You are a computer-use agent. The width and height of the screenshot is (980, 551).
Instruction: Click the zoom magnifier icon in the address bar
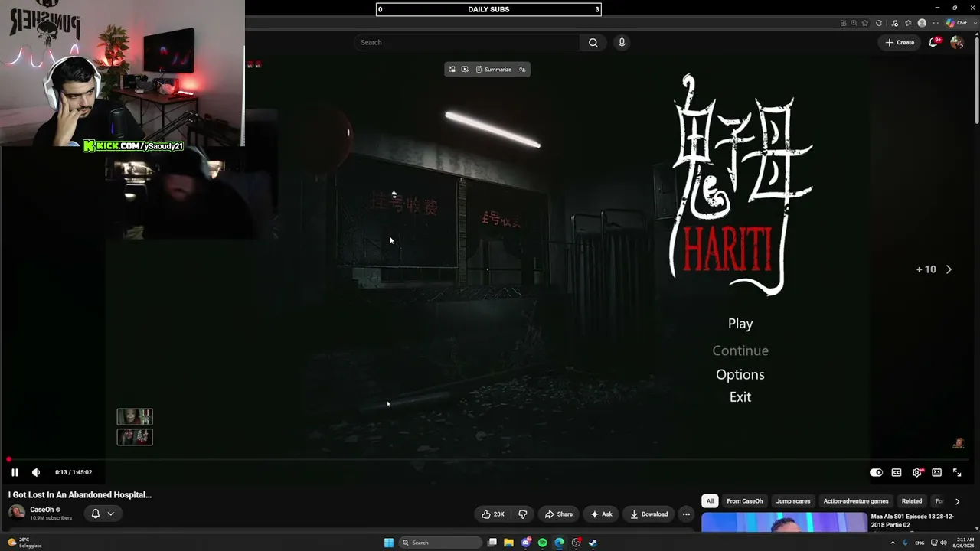tap(854, 23)
